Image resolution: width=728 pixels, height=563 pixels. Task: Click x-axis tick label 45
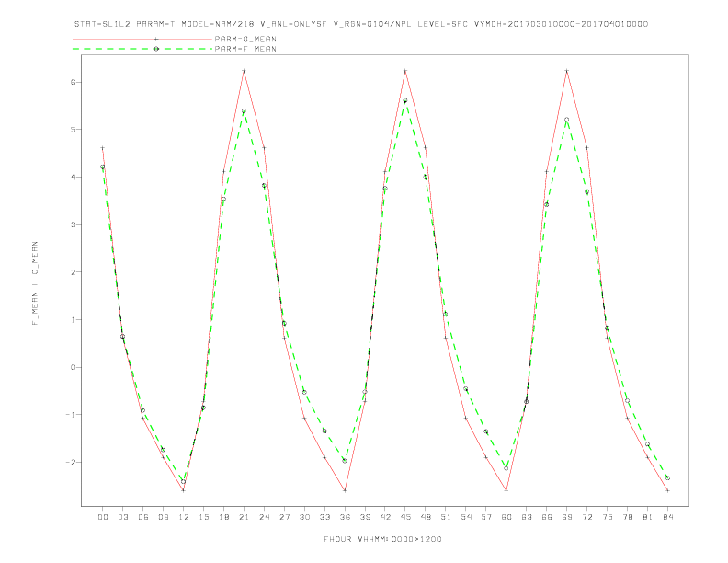[405, 517]
